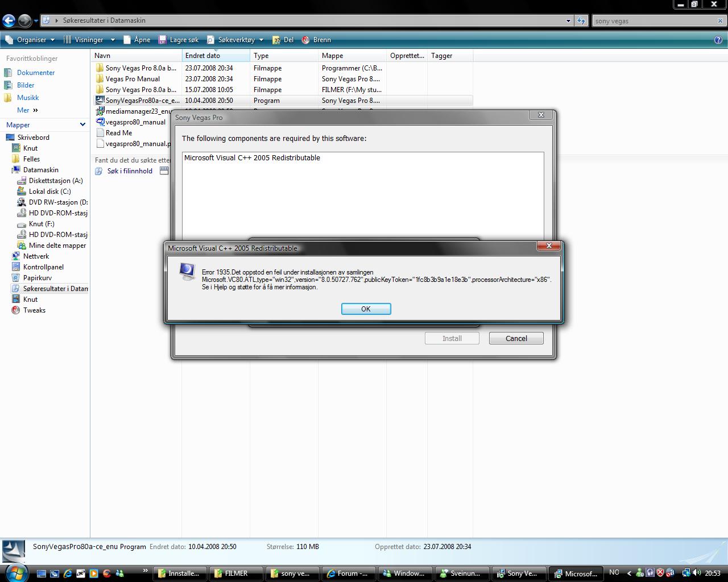The image size is (728, 582).
Task: Click the volume speaker tray icon
Action: click(696, 573)
